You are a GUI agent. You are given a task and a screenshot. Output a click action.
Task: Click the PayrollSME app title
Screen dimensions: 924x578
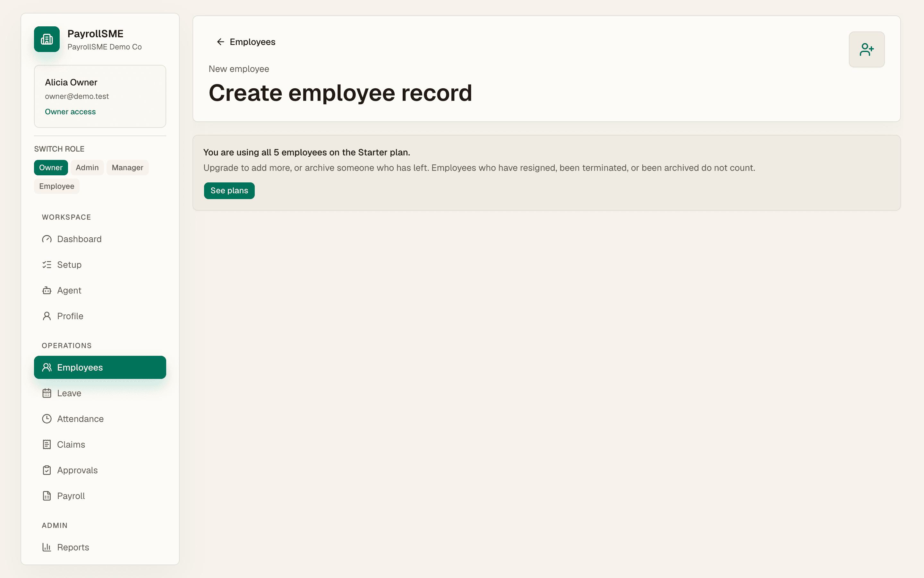(x=96, y=34)
